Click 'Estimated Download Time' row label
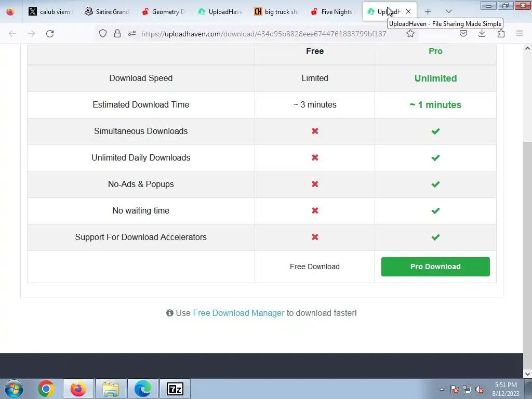This screenshot has height=399, width=532. tap(141, 104)
